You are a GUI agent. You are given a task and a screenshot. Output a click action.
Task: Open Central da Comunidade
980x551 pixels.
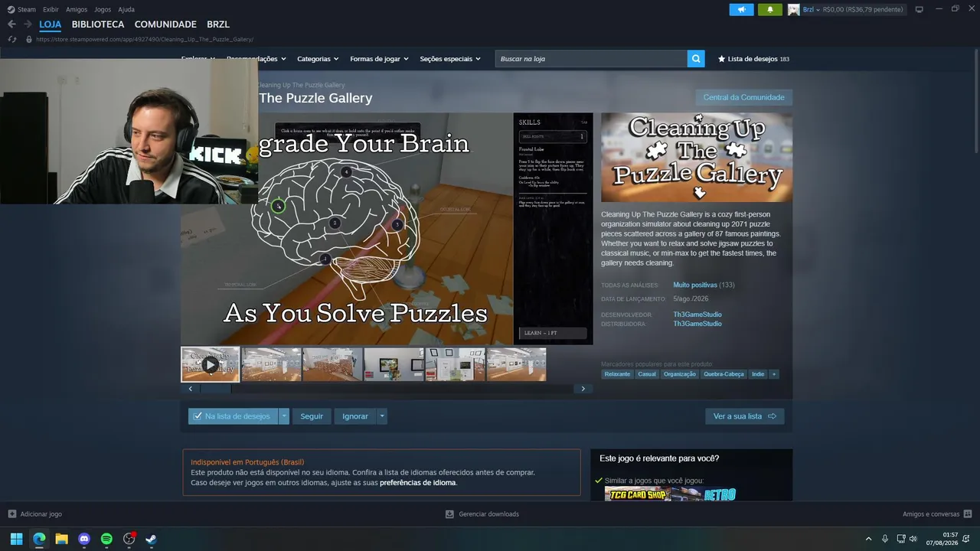pyautogui.click(x=743, y=97)
